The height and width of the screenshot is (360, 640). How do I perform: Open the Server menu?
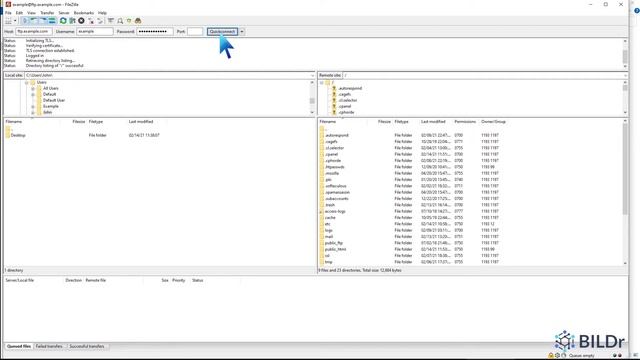click(64, 13)
